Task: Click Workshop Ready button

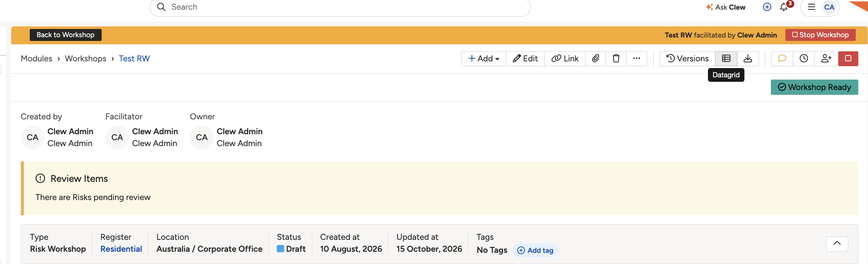Action: (814, 87)
